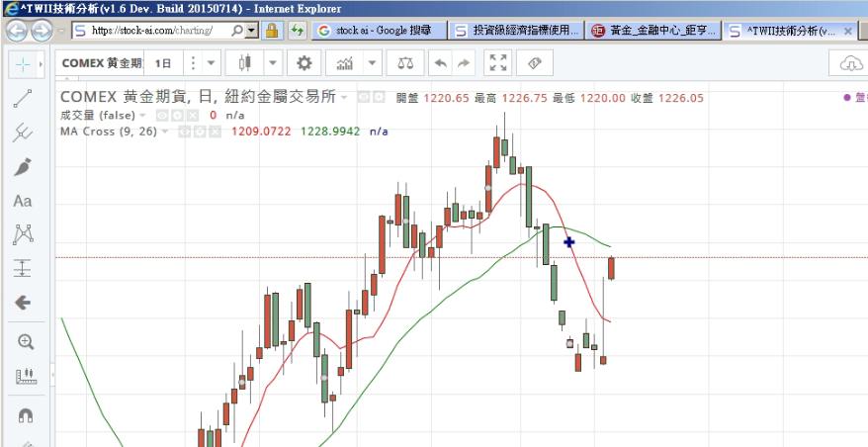Select the pitchfork drawing tool
The width and height of the screenshot is (868, 447).
click(22, 133)
